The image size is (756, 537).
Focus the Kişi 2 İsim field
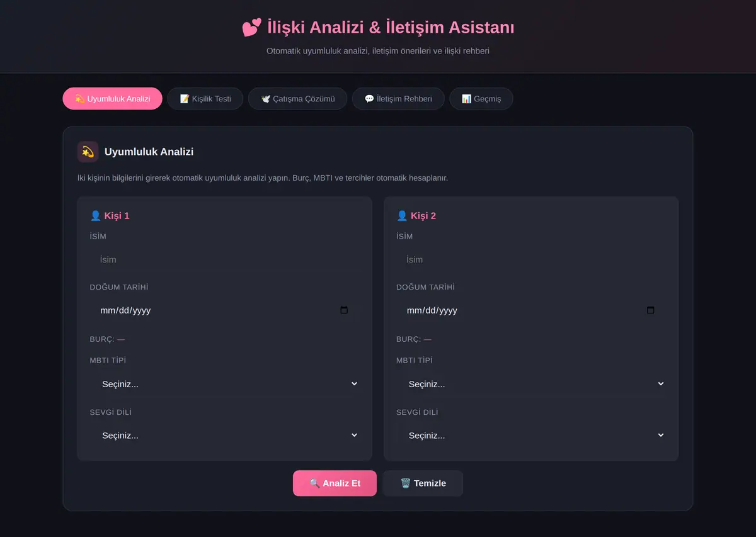(x=531, y=259)
